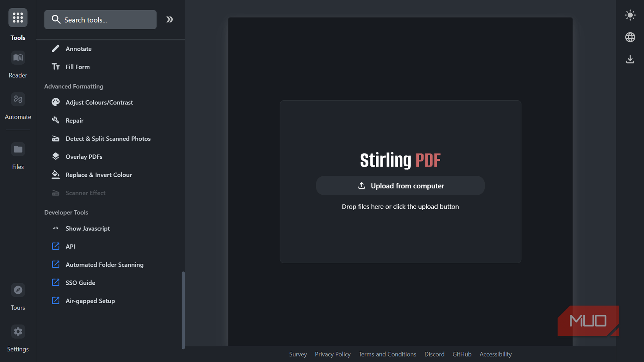
Task: Click external link icon for Automated Folder Scanning
Action: [55, 264]
